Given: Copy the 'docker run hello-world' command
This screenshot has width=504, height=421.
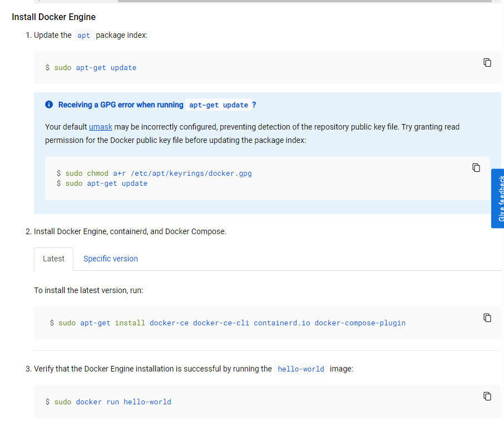Looking at the screenshot, I should [x=487, y=396].
